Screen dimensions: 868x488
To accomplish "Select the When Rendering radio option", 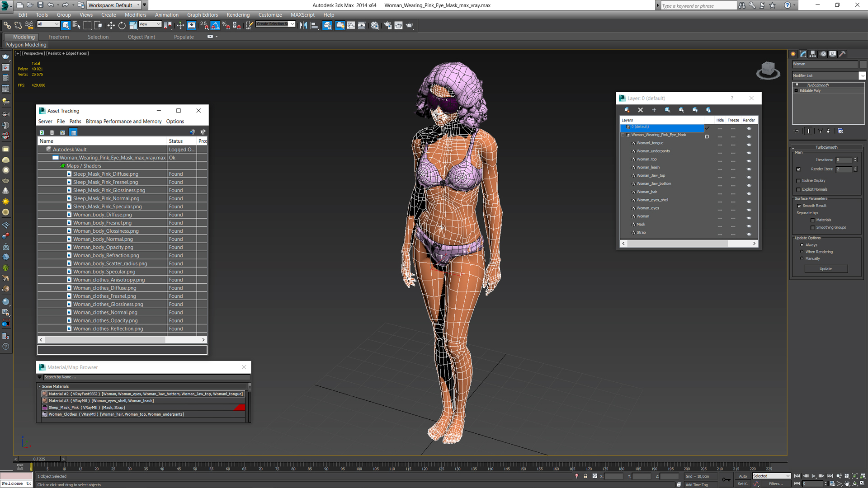I will (802, 252).
